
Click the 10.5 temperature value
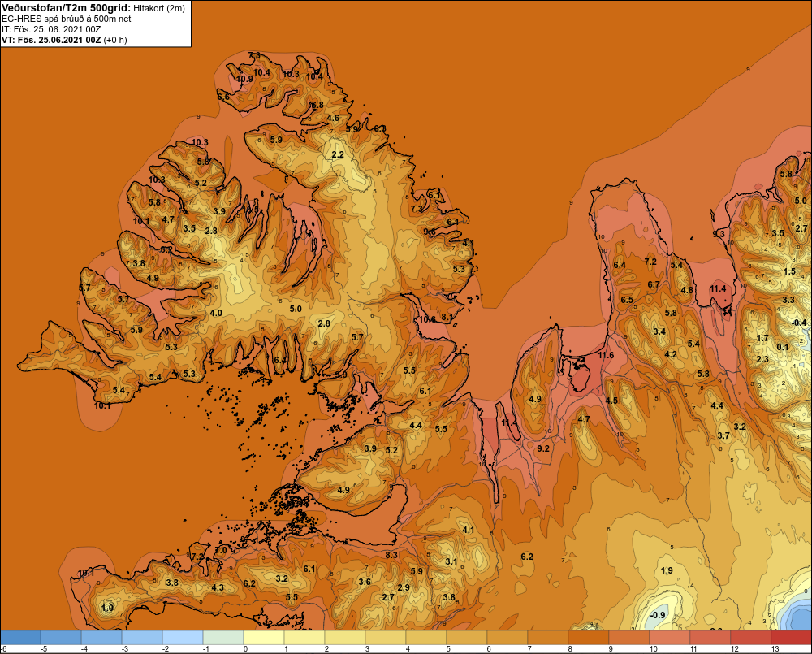pyautogui.click(x=250, y=210)
